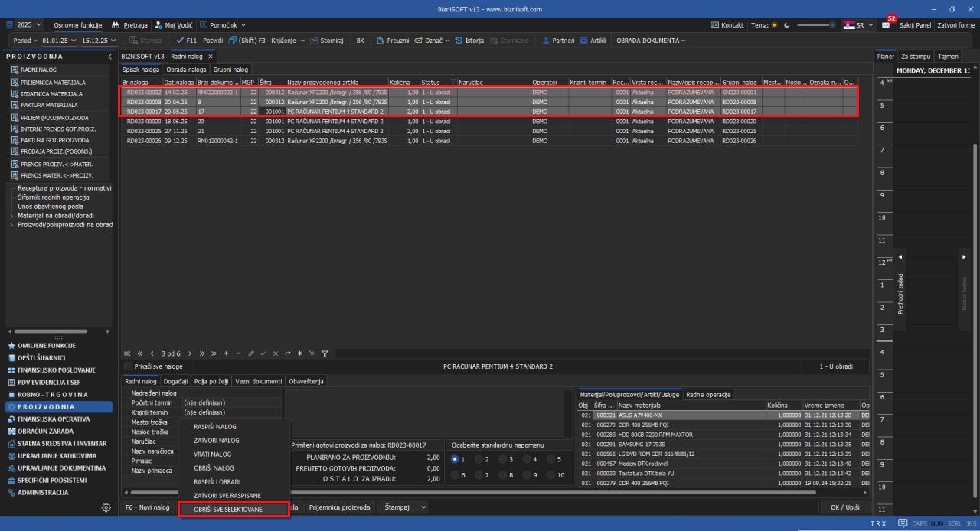Expand the OBRADA DOKUMENTA dropdown
Screen dimensions: 980x531
point(651,40)
